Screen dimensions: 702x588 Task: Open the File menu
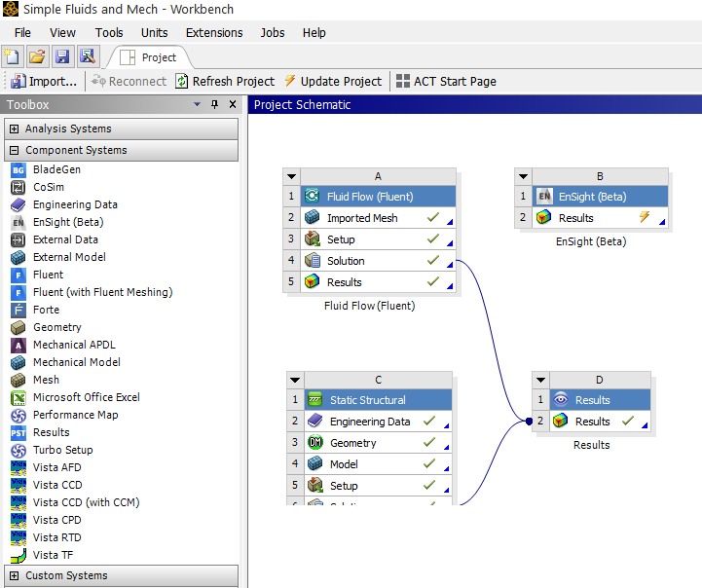[x=22, y=33]
